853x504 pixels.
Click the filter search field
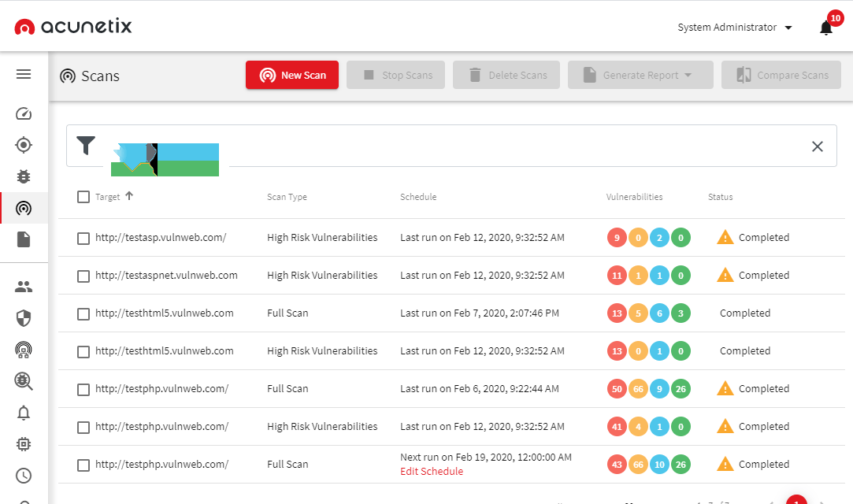pos(451,146)
